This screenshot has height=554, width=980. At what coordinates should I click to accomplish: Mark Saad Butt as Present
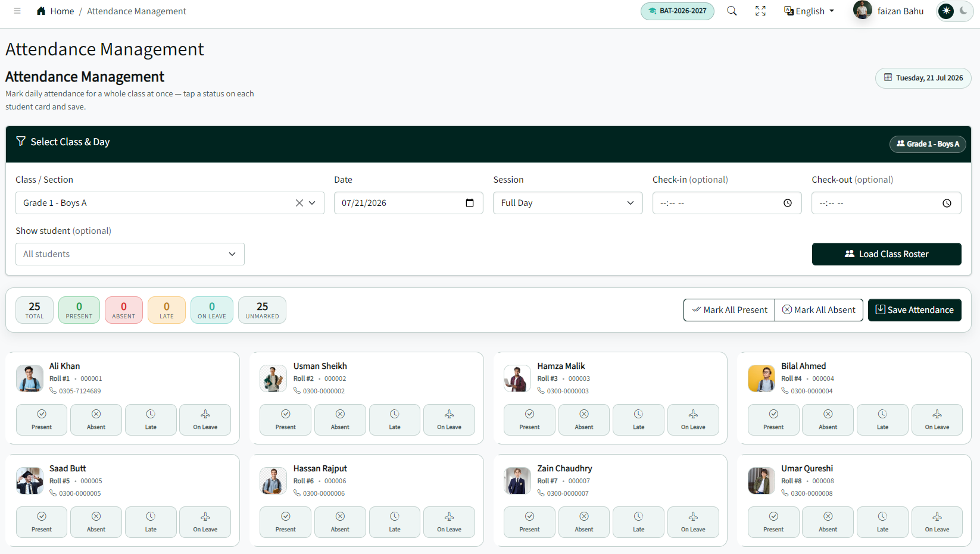tap(42, 522)
